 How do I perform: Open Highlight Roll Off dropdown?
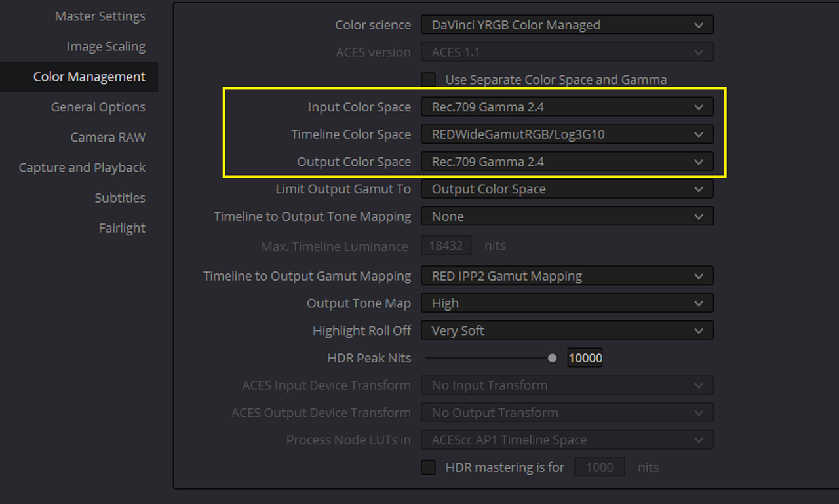[567, 330]
